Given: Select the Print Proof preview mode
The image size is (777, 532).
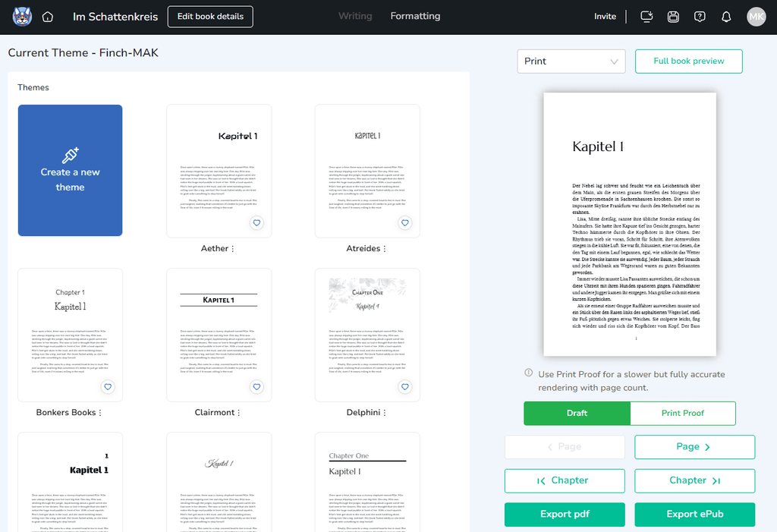Looking at the screenshot, I should pyautogui.click(x=682, y=413).
